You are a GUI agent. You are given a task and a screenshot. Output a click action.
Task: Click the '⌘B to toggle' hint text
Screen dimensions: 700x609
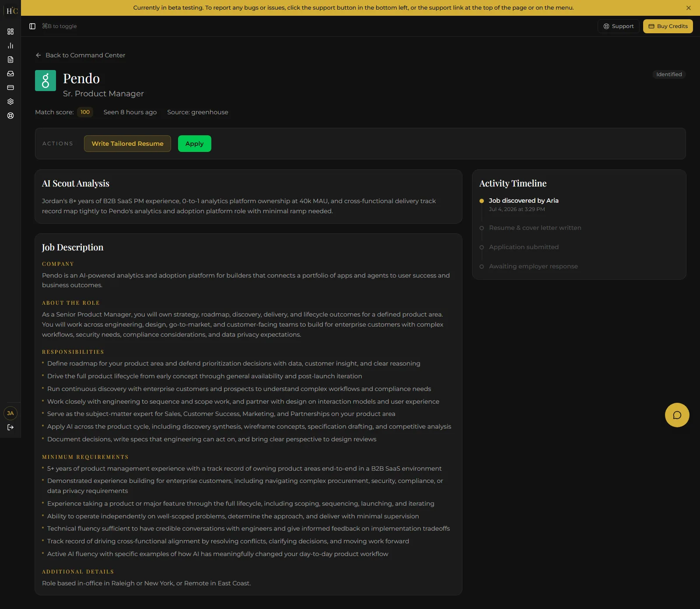pyautogui.click(x=59, y=26)
